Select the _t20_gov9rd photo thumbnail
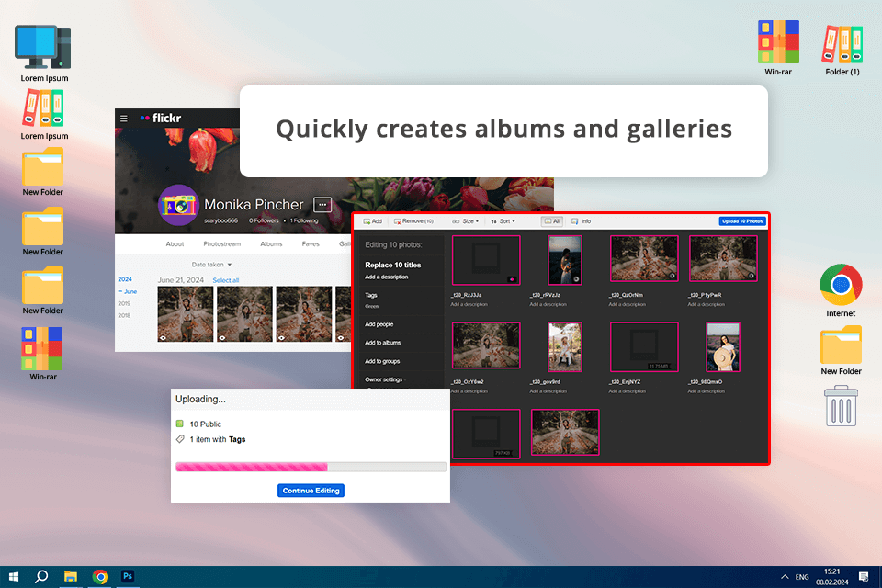Image resolution: width=882 pixels, height=588 pixels. (x=565, y=347)
